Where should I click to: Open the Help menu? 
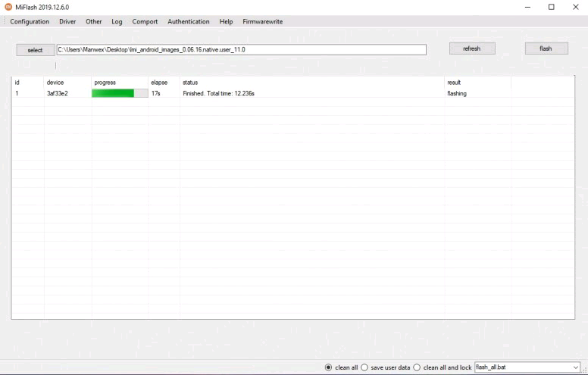(x=226, y=22)
